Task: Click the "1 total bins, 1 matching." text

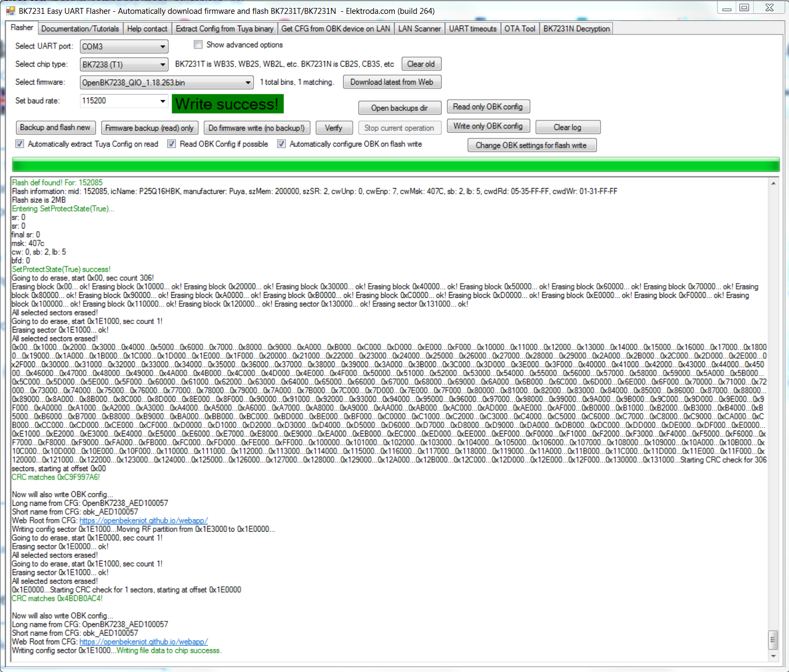Action: (x=297, y=82)
